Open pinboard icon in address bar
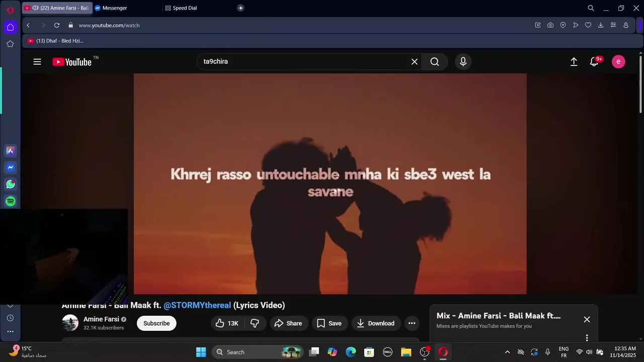The width and height of the screenshot is (644, 362). click(538, 25)
